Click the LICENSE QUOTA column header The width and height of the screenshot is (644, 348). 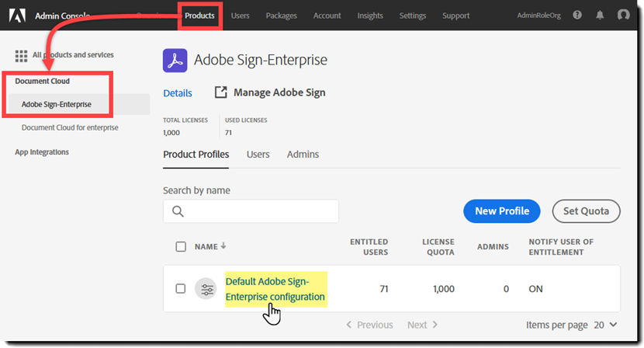[438, 247]
